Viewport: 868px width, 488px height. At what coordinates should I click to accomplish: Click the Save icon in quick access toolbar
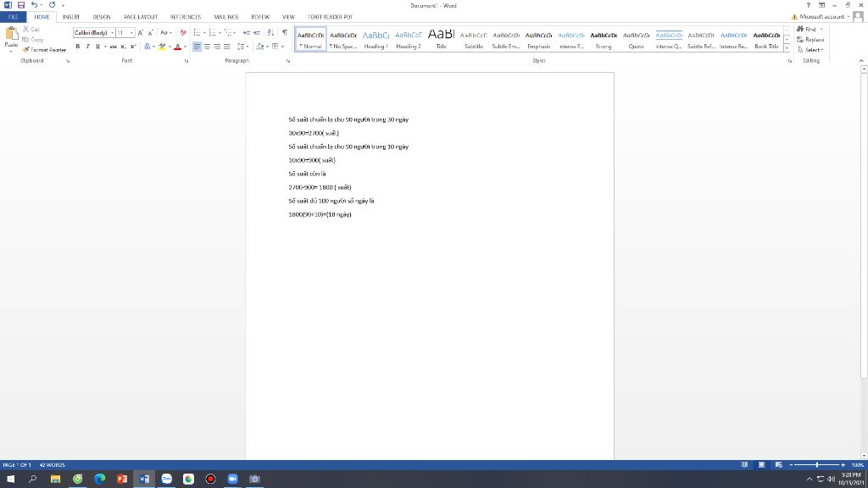[x=19, y=5]
